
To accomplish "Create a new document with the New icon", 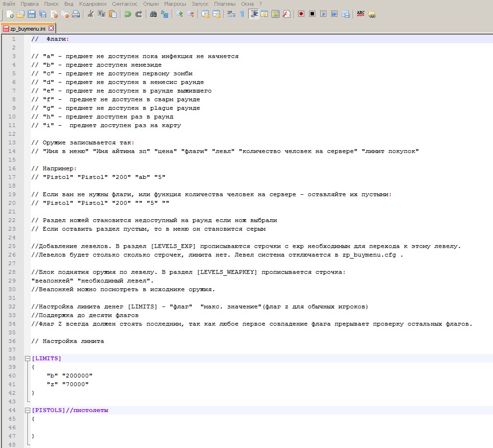I will point(10,14).
